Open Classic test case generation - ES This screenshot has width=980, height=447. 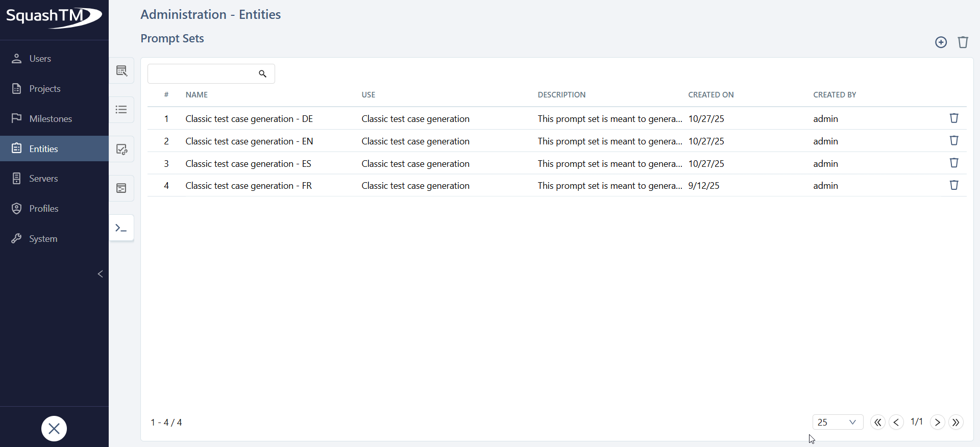pyautogui.click(x=249, y=164)
